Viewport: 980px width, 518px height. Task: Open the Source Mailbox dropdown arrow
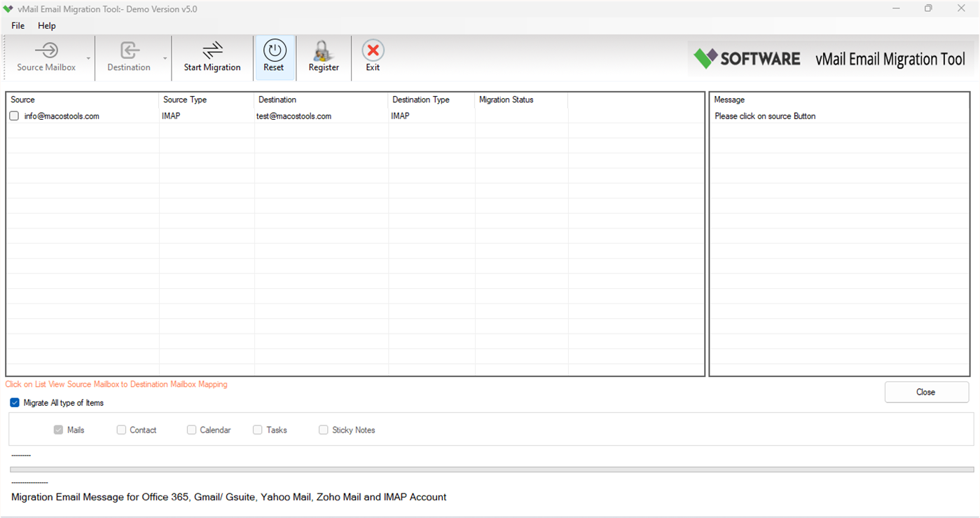[88, 59]
